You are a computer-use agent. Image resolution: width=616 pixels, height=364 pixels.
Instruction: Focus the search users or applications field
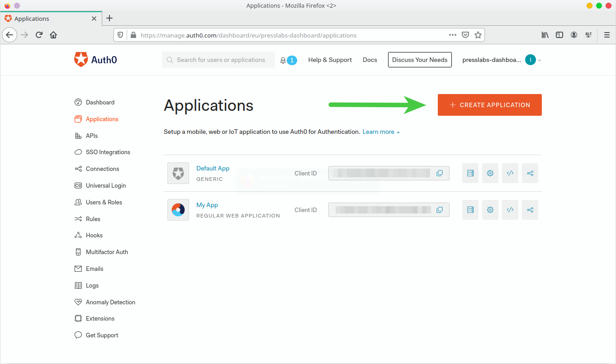tap(218, 60)
